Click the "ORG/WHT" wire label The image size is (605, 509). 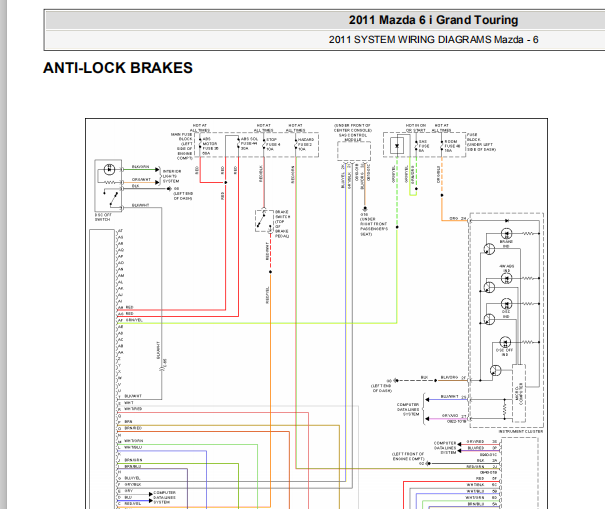[141, 179]
